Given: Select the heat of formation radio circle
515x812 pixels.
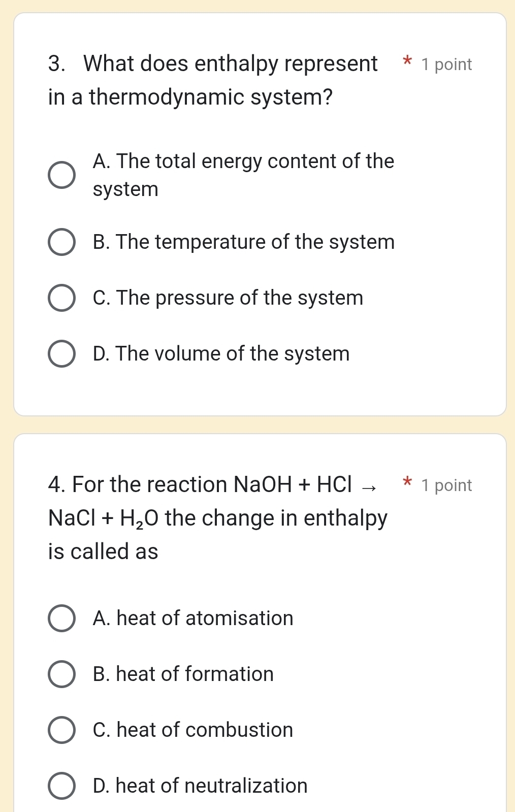Looking at the screenshot, I should 62,674.
